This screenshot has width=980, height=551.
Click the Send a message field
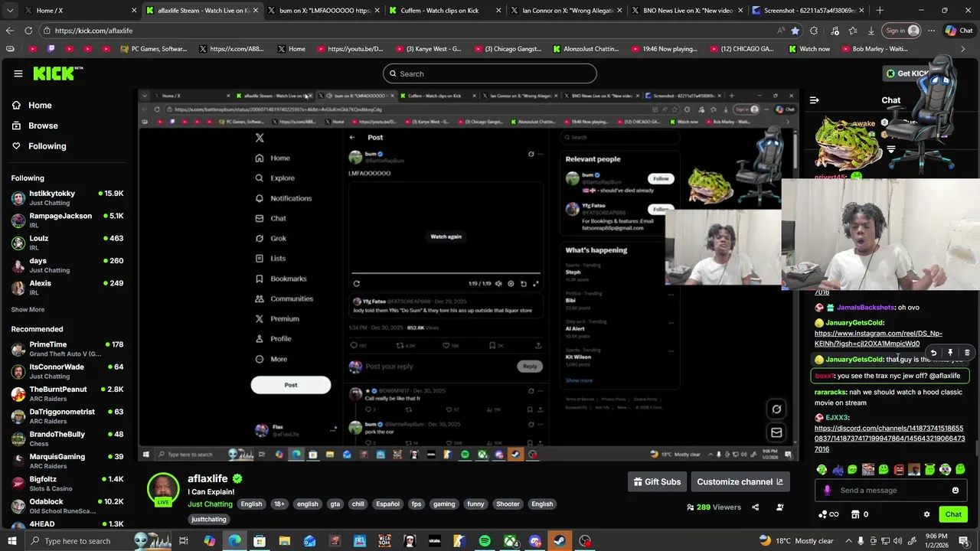pyautogui.click(x=893, y=491)
